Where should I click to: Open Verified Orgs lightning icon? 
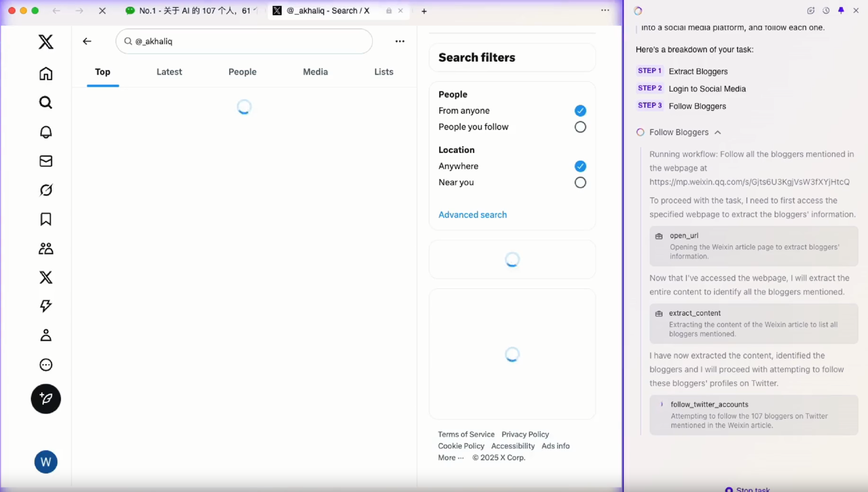coord(45,306)
